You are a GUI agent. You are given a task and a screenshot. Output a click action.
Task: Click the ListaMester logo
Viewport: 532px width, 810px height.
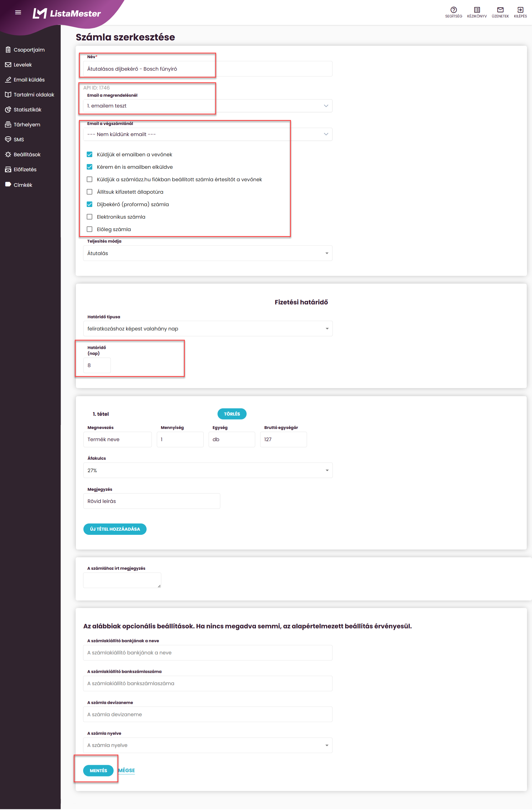[x=67, y=13]
